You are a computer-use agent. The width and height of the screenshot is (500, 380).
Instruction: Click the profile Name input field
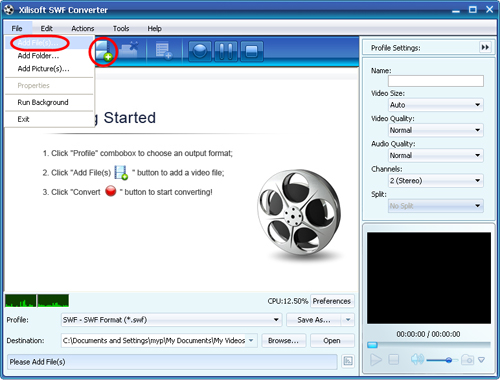click(x=436, y=81)
